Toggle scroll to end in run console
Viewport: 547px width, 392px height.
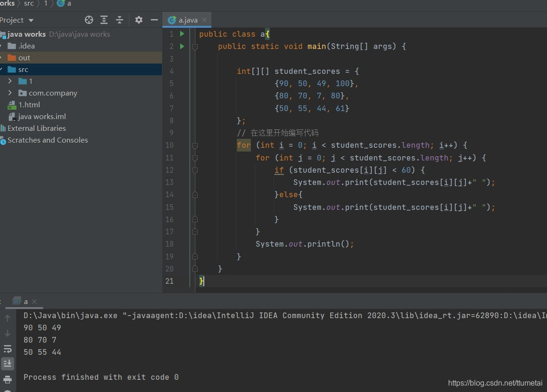pos(8,364)
